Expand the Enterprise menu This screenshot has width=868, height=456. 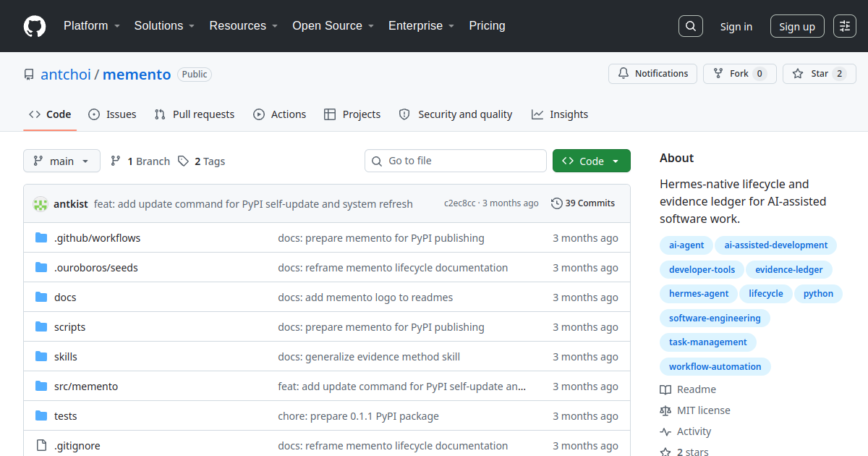421,26
